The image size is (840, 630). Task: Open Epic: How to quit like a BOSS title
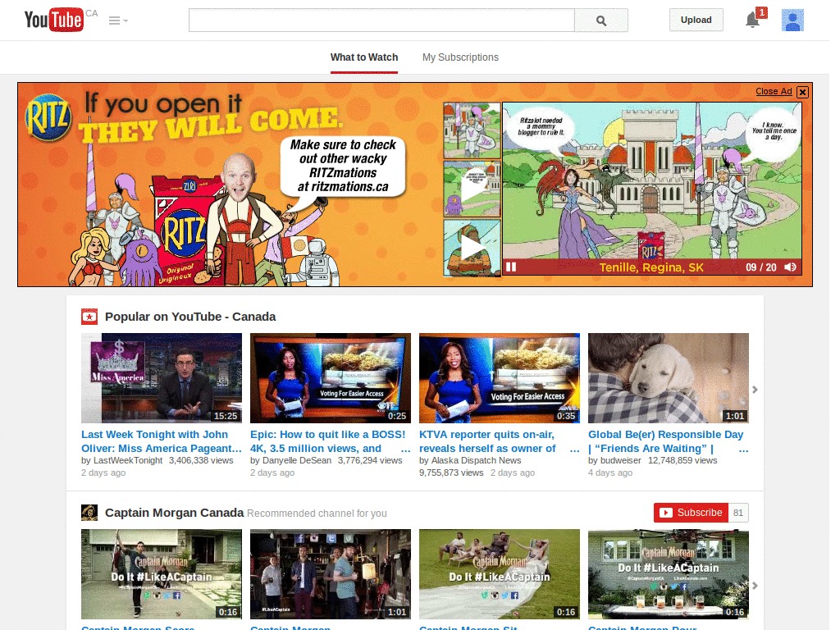click(x=328, y=441)
